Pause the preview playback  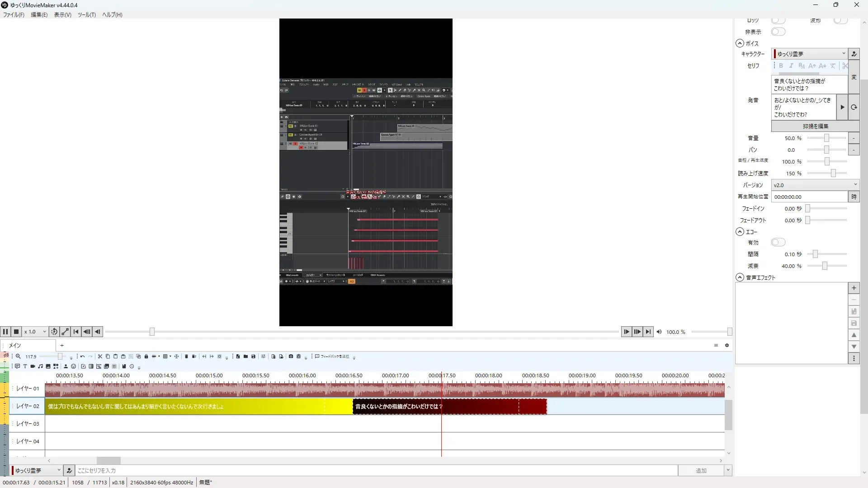tap(5, 332)
